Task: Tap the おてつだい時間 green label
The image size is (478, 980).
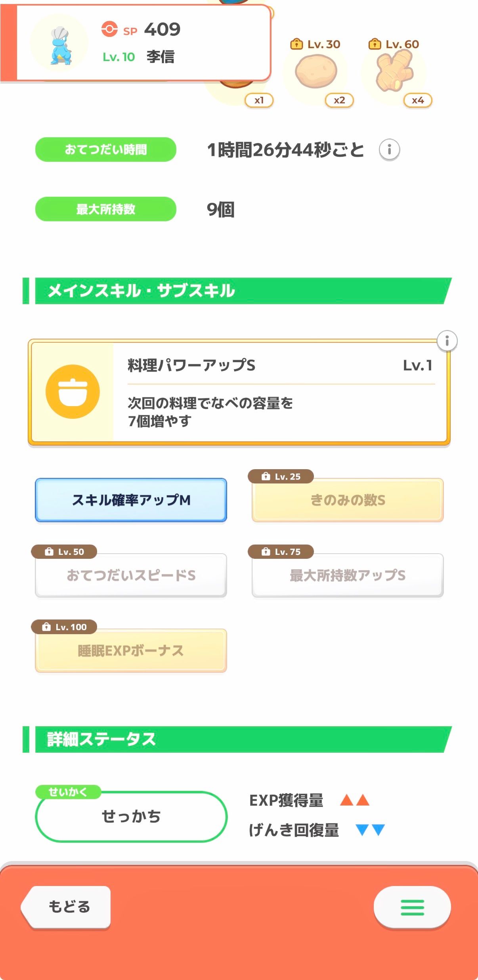Action: (x=106, y=150)
